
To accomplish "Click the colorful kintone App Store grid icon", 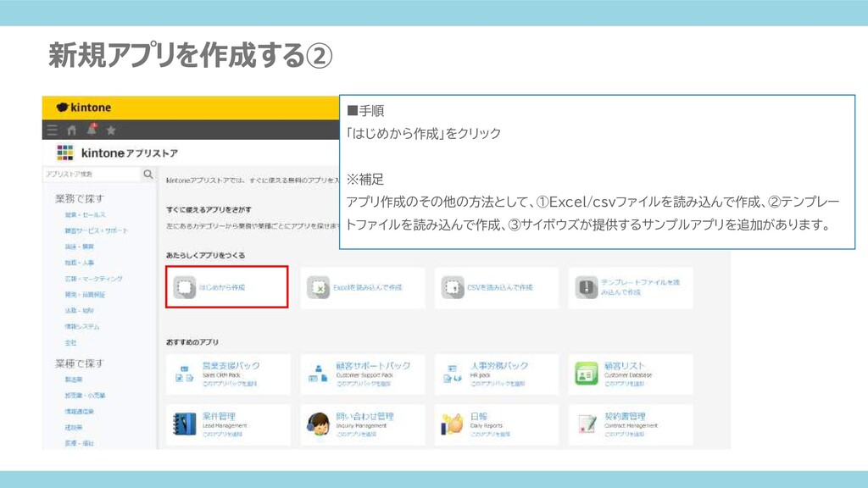I will point(64,152).
